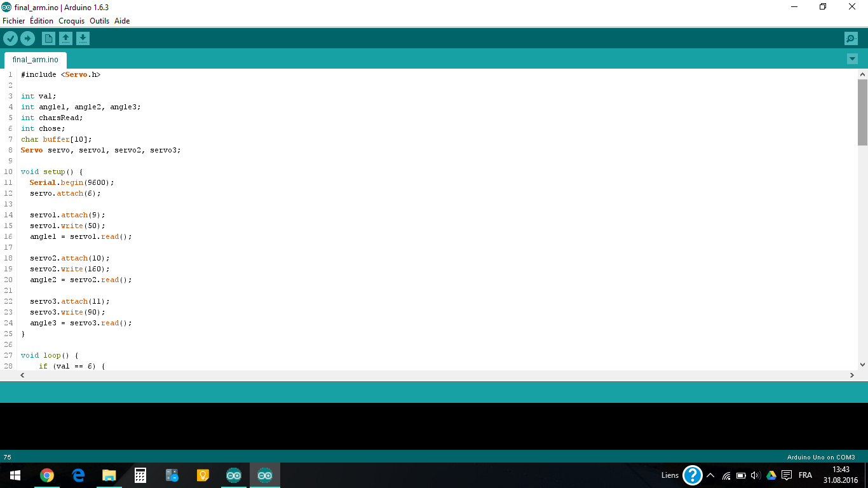Click the "servo2.write(160);" line

point(70,269)
